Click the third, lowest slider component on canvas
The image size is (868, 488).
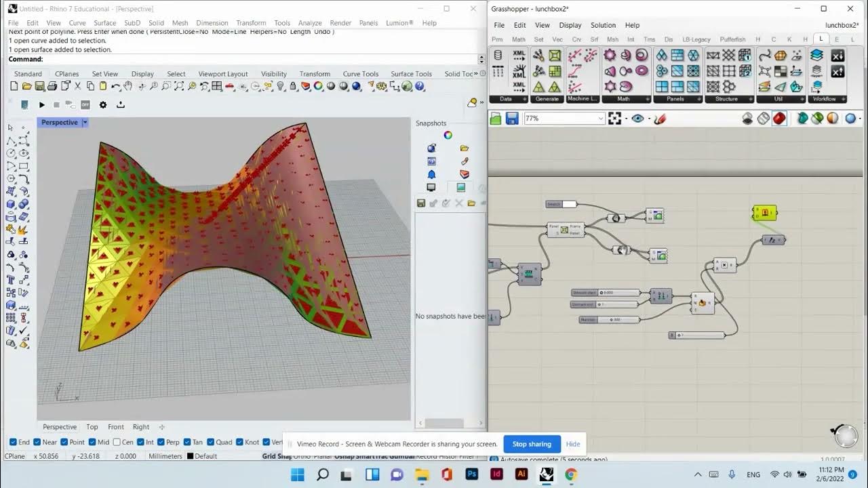pos(609,319)
